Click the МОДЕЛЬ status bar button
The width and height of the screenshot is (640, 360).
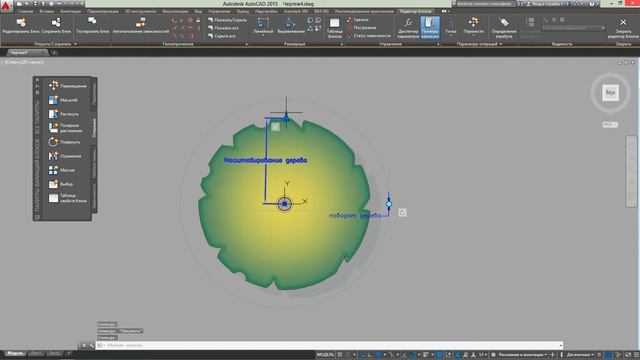[x=325, y=355]
